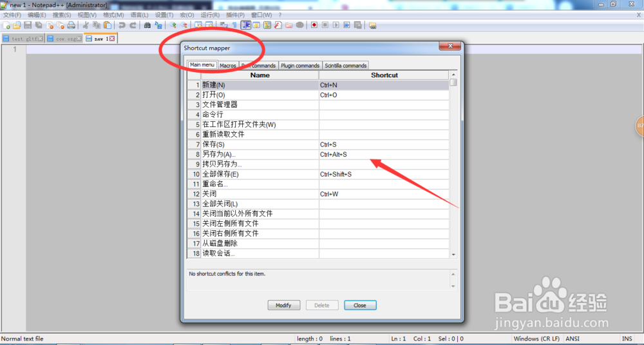Click the shortcut list scrollbar down arrow

click(x=453, y=255)
